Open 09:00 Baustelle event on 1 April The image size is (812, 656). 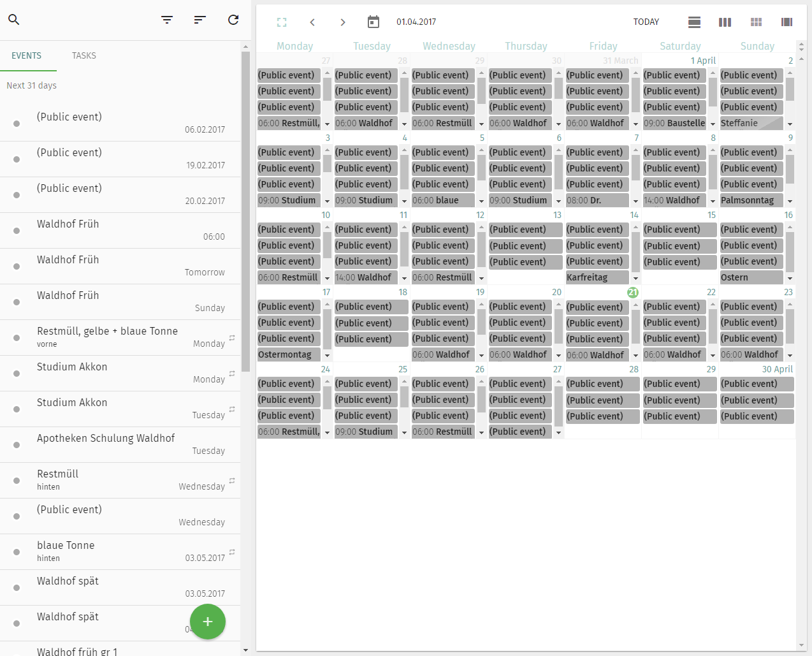point(674,123)
